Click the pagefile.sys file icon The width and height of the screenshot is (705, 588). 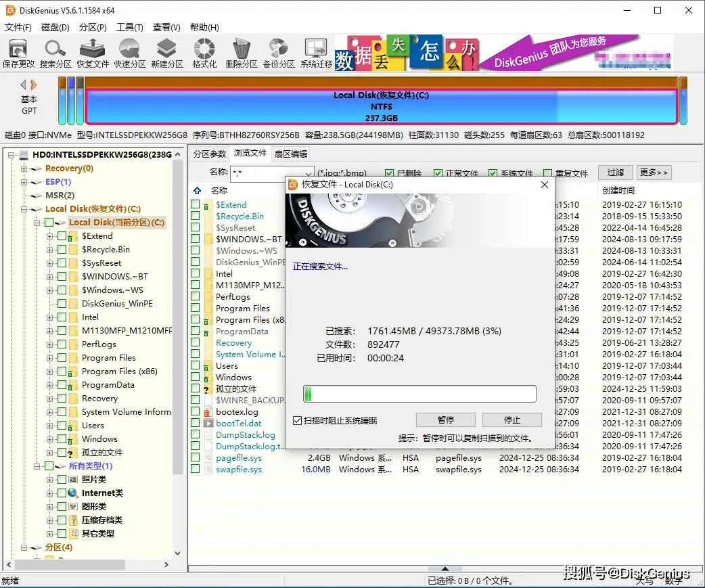pos(208,458)
